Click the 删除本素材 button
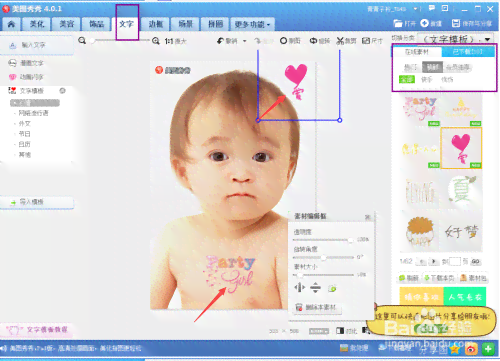Image resolution: width=500 pixels, height=361 pixels. tap(317, 307)
